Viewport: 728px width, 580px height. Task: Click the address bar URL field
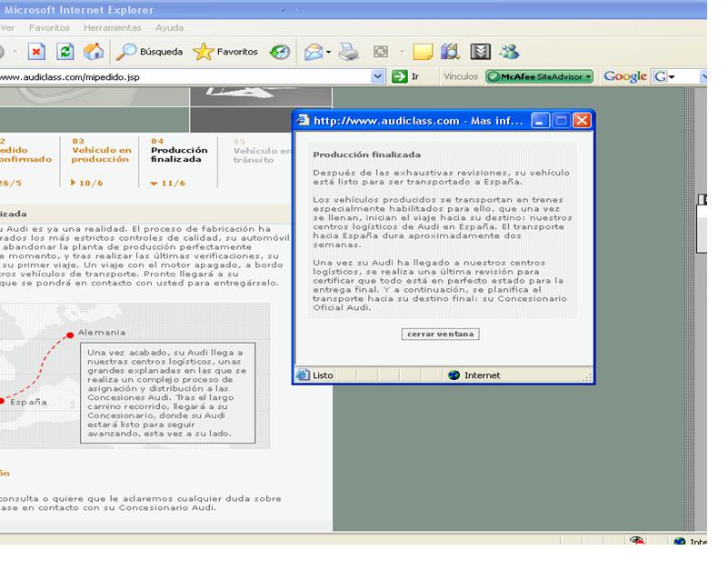184,76
